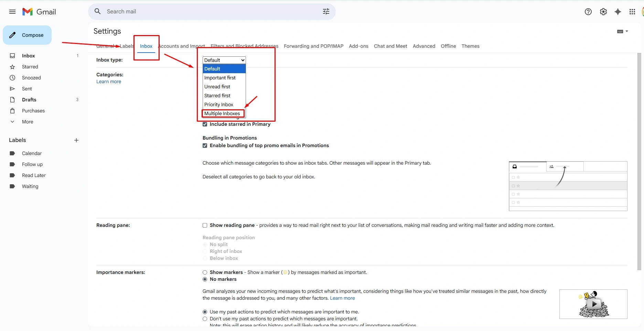The image size is (644, 331).
Task: Toggle Include starred in Primary checkbox
Action: pyautogui.click(x=205, y=124)
